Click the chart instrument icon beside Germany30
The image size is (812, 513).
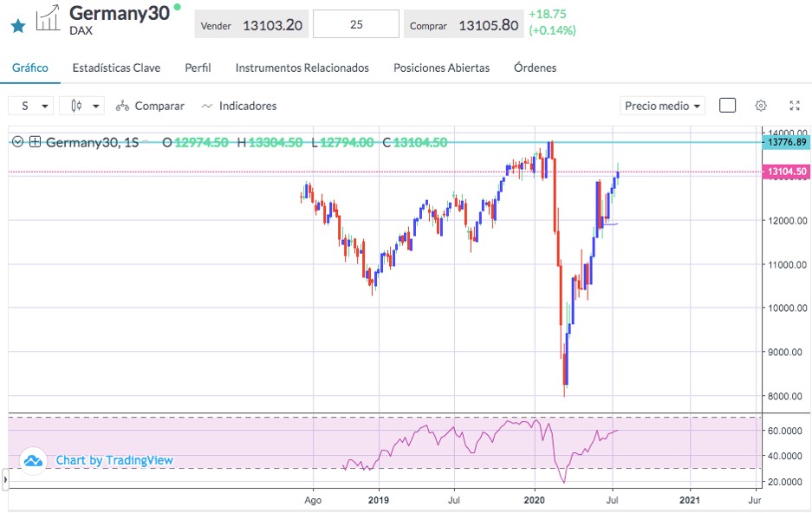click(x=49, y=18)
